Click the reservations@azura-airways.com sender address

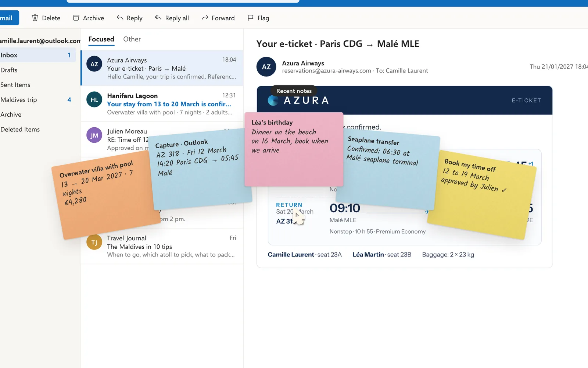(x=326, y=71)
